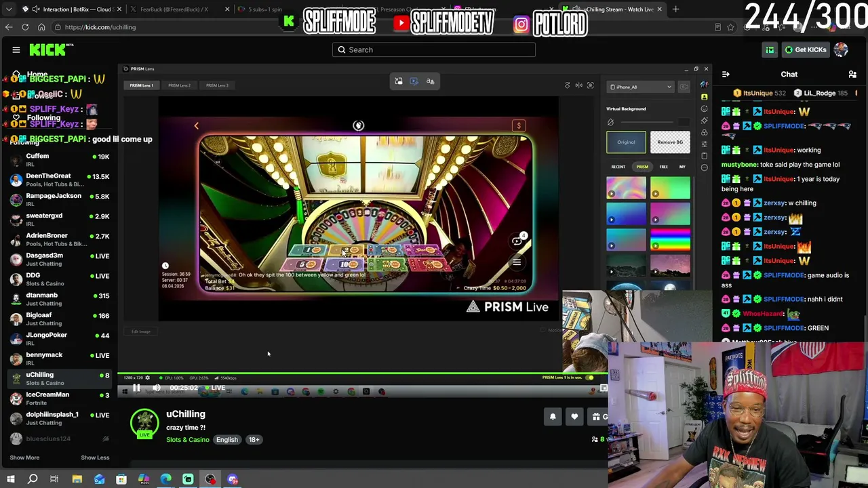This screenshot has height=488, width=868.
Task: Click the flip horizontal icon in PRISM Lens
Action: [x=579, y=85]
